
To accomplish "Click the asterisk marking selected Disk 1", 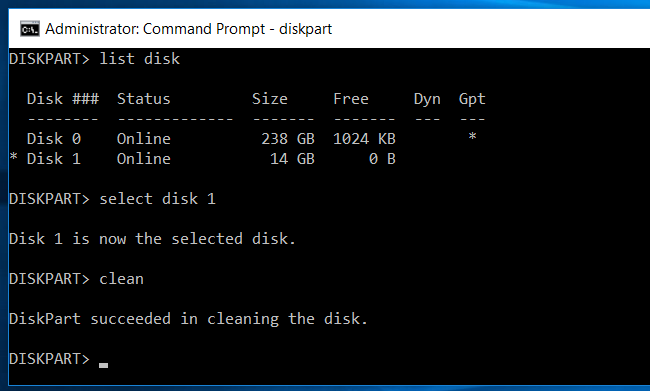I will coord(14,157).
